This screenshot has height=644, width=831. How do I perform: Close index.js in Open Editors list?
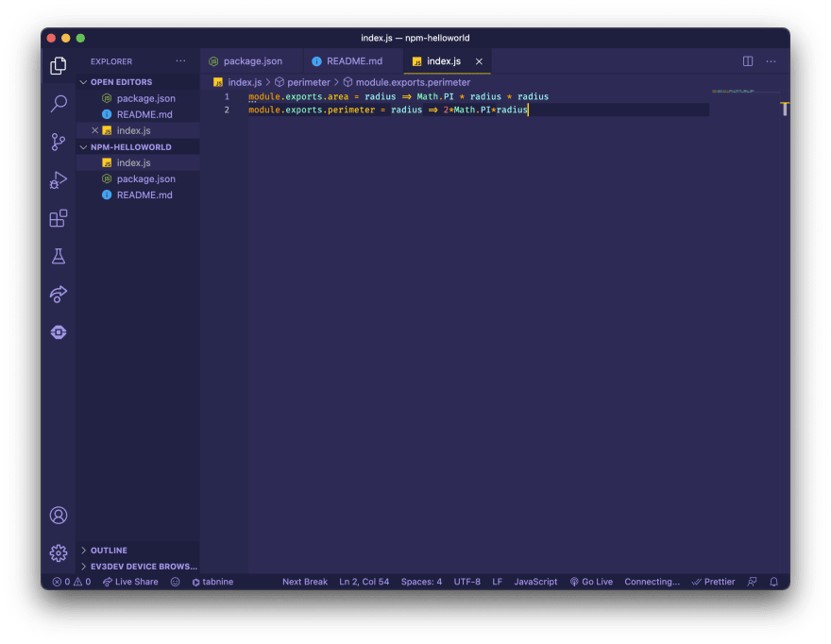(x=94, y=130)
